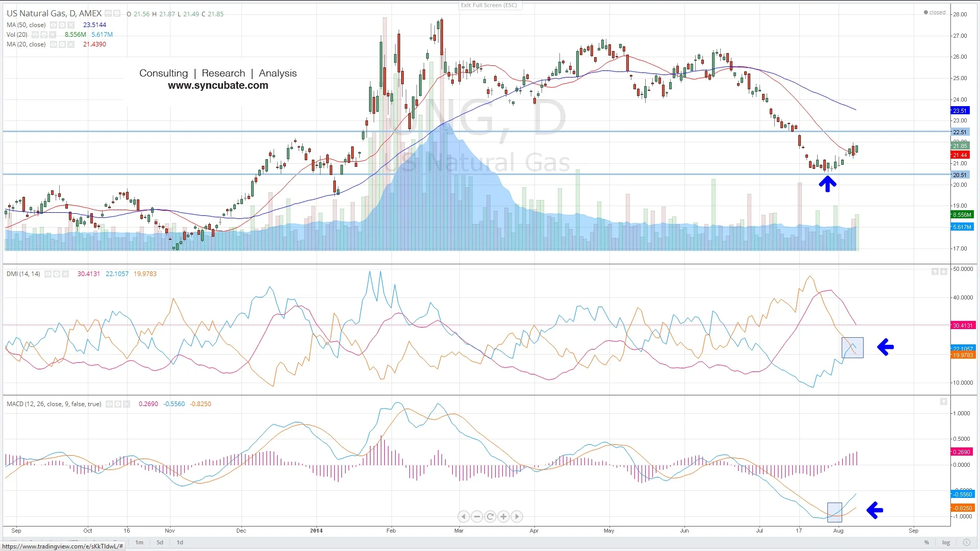Hide the MA (50, close) indicator
The image size is (980, 551).
pos(54,25)
